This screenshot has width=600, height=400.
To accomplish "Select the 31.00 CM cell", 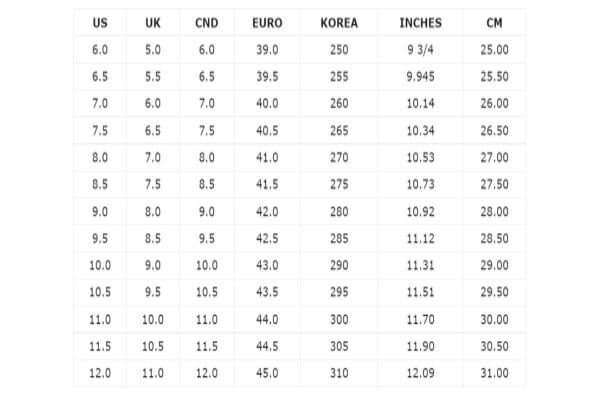I will 494,373.
